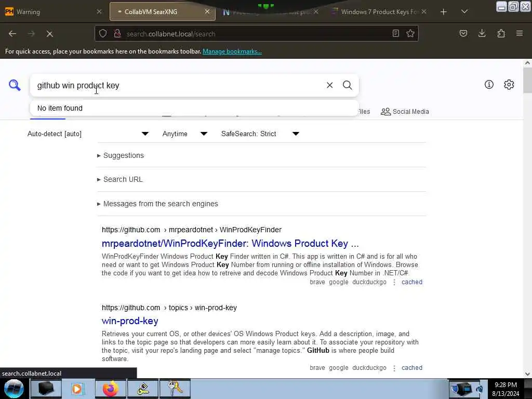The height and width of the screenshot is (399, 532).
Task: Close the CollabVM SearXNG tab
Action: [x=207, y=11]
